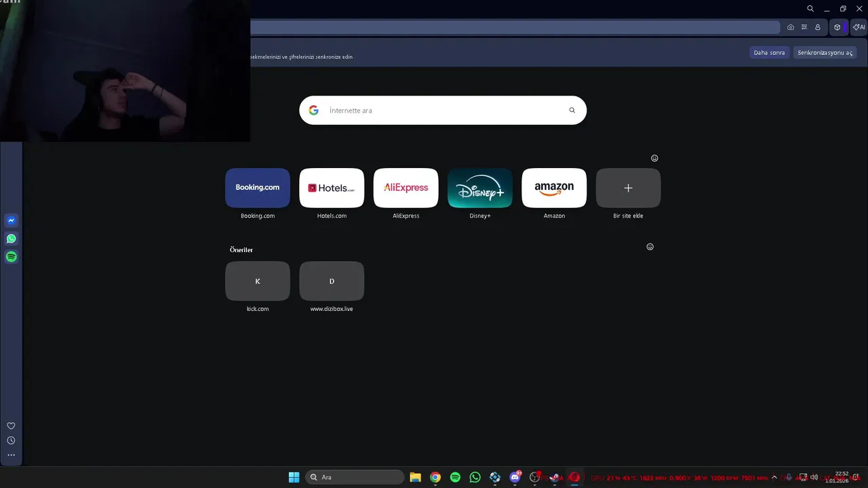This screenshot has width=868, height=488.
Task: Open Messenger from the browser sidebar
Action: click(11, 220)
